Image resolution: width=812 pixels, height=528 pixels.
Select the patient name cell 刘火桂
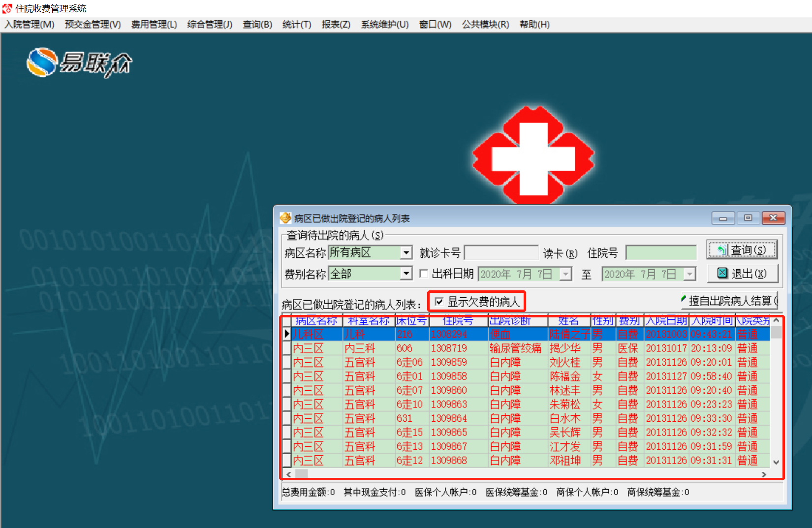(569, 363)
